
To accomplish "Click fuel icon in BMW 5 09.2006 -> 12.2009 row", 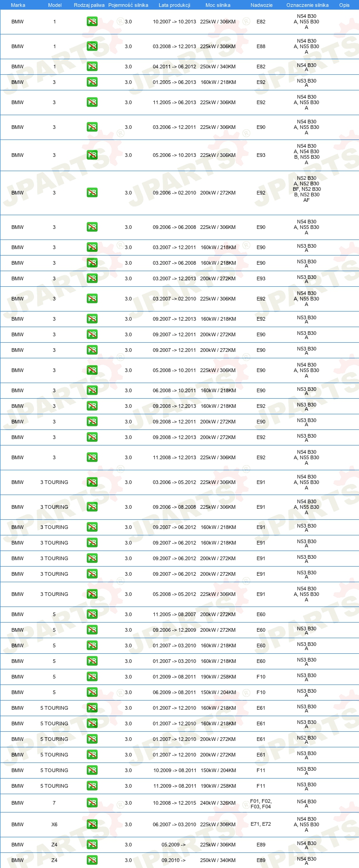I will [92, 630].
